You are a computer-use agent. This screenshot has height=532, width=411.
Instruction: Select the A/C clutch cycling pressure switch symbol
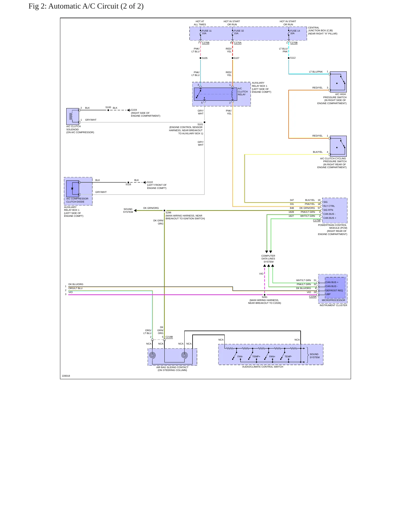tap(338, 146)
